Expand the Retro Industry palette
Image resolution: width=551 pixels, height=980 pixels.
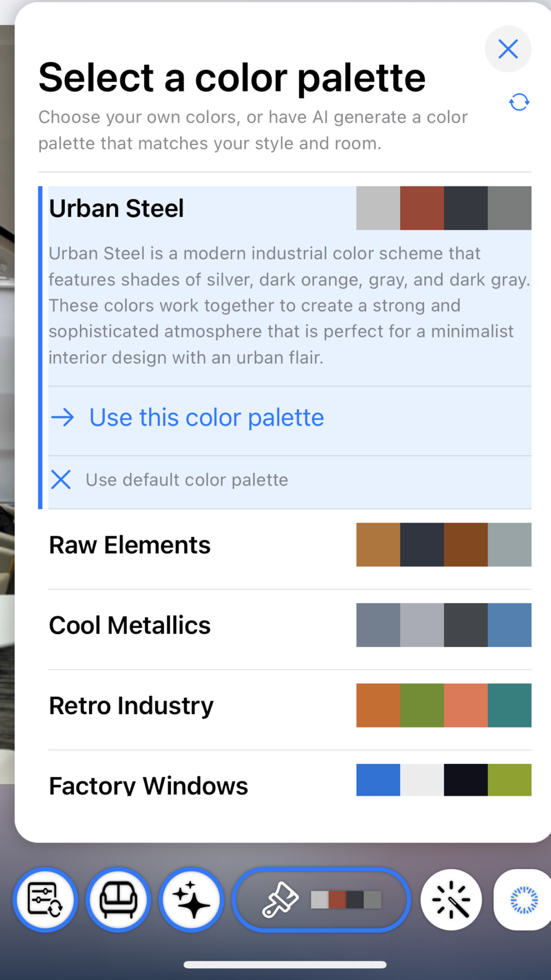coord(131,706)
